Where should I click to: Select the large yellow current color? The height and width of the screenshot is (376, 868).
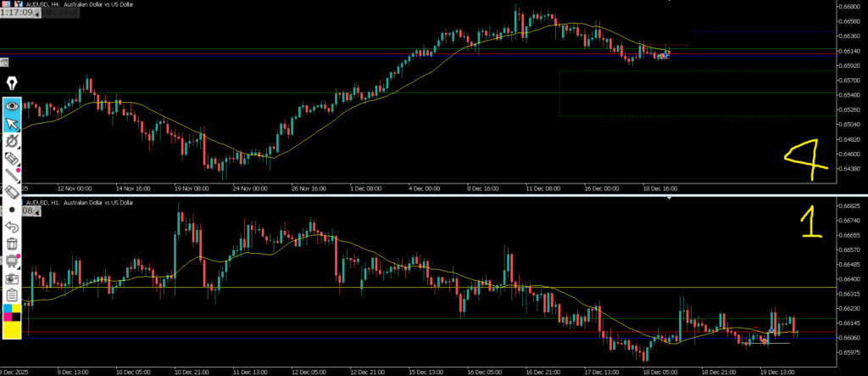coord(12,331)
